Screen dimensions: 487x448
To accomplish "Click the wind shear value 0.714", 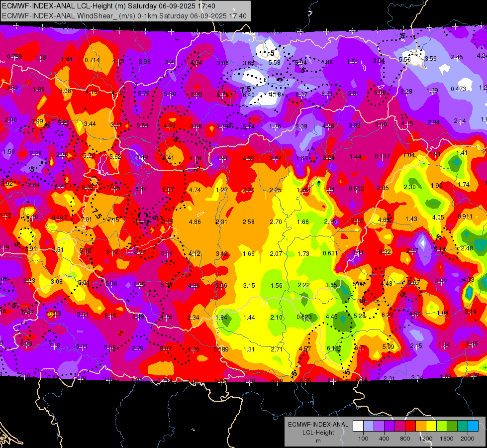I will coord(92,60).
